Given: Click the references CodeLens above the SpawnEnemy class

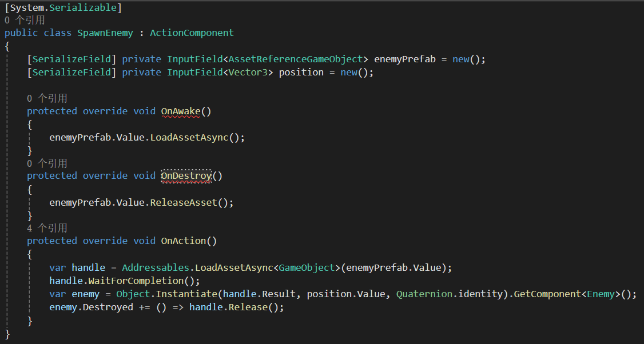Looking at the screenshot, I should coord(25,20).
